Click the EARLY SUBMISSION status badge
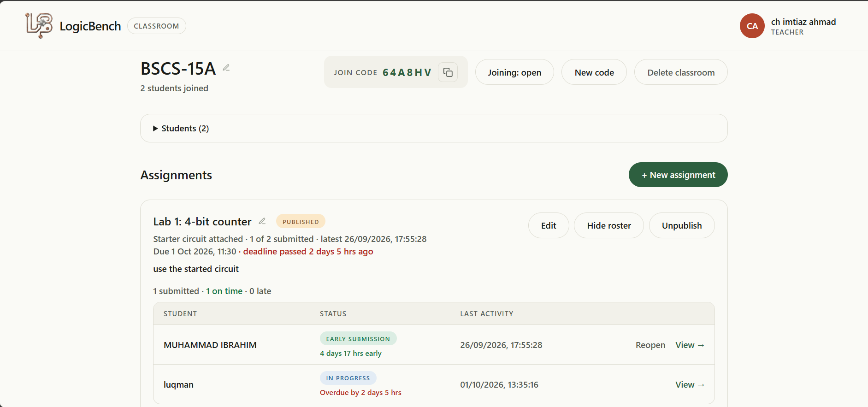The image size is (868, 407). click(x=358, y=339)
